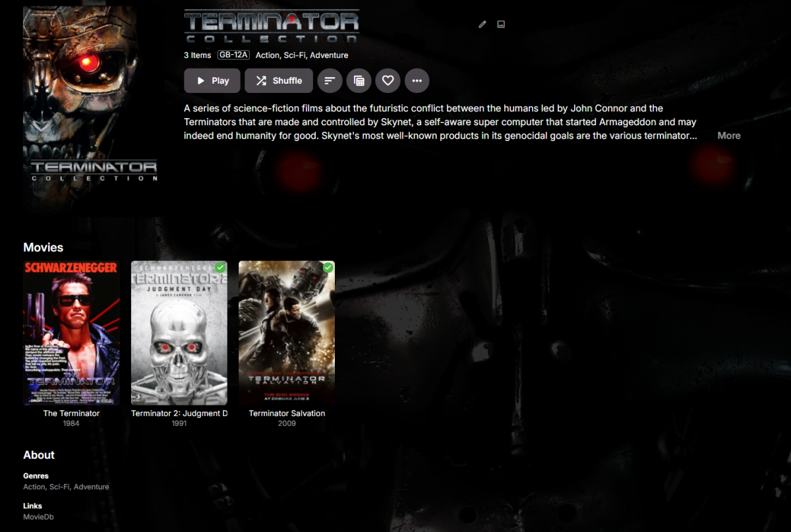This screenshot has width=791, height=532.
Task: Open Terminator 2: Judgment Day poster
Action: (x=179, y=333)
